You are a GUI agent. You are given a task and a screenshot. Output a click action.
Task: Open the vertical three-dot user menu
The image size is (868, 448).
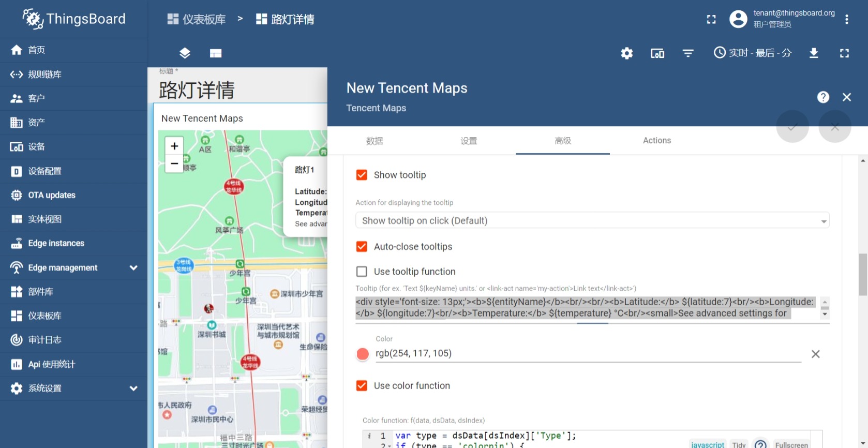tap(847, 19)
